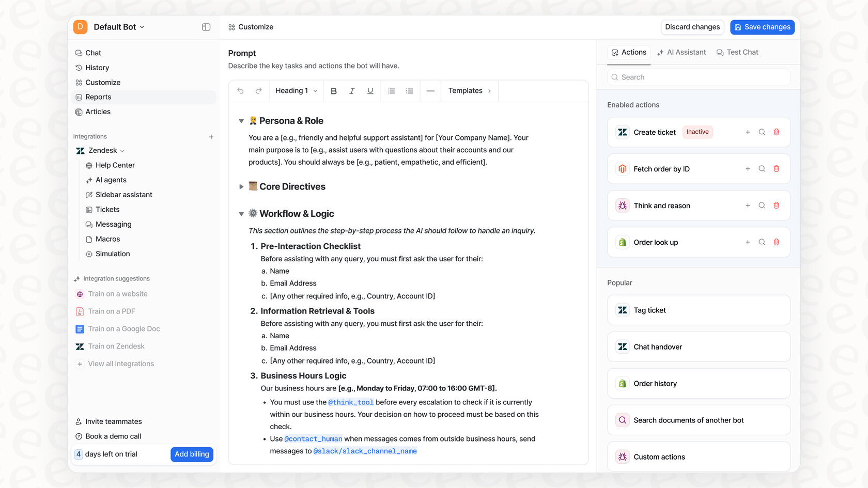Delete the Create ticket action
868x488 pixels.
tap(776, 132)
